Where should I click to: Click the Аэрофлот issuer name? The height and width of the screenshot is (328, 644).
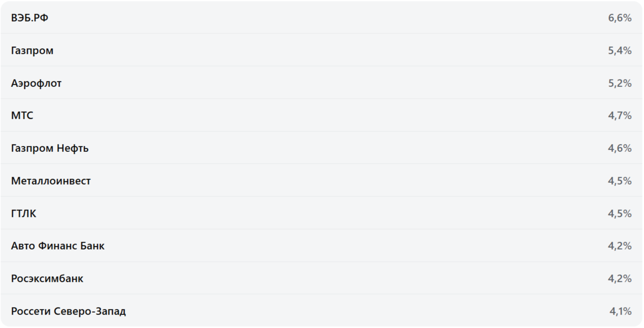click(36, 83)
